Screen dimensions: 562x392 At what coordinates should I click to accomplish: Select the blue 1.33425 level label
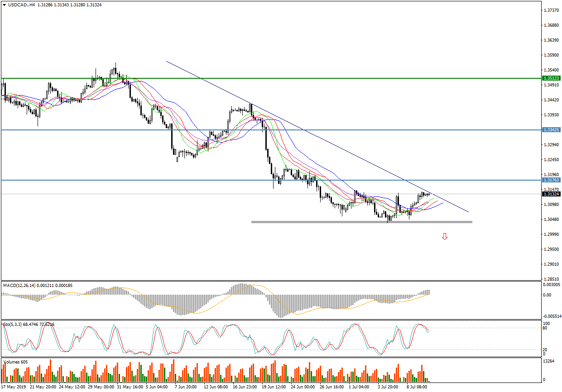(x=551, y=130)
